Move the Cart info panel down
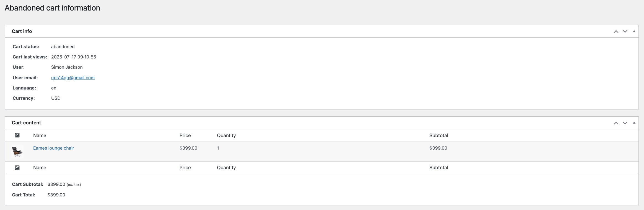644x210 pixels. tap(625, 31)
